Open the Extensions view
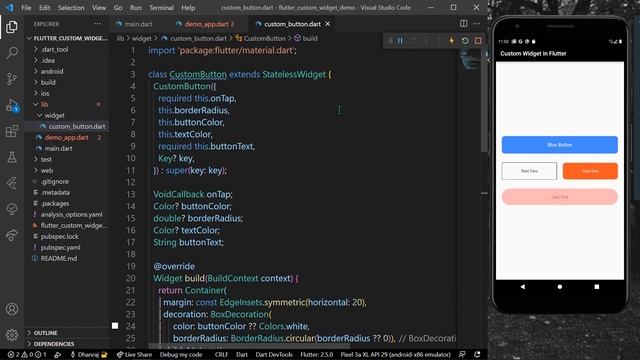The image size is (640, 360). (12, 131)
